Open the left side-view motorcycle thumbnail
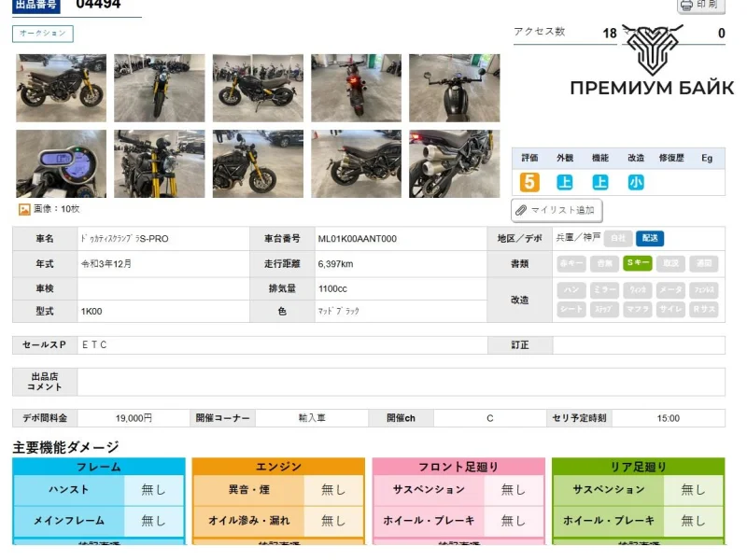The height and width of the screenshot is (560, 747). tap(61, 88)
